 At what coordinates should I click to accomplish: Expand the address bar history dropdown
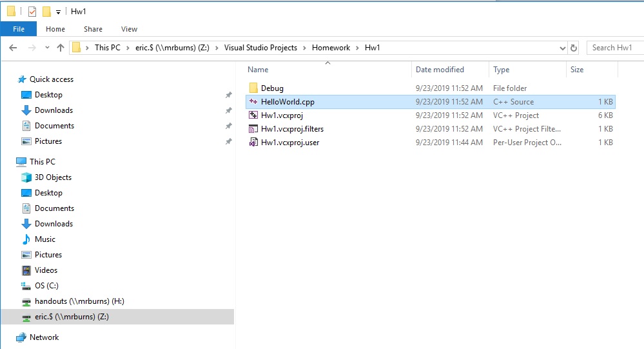pyautogui.click(x=562, y=48)
